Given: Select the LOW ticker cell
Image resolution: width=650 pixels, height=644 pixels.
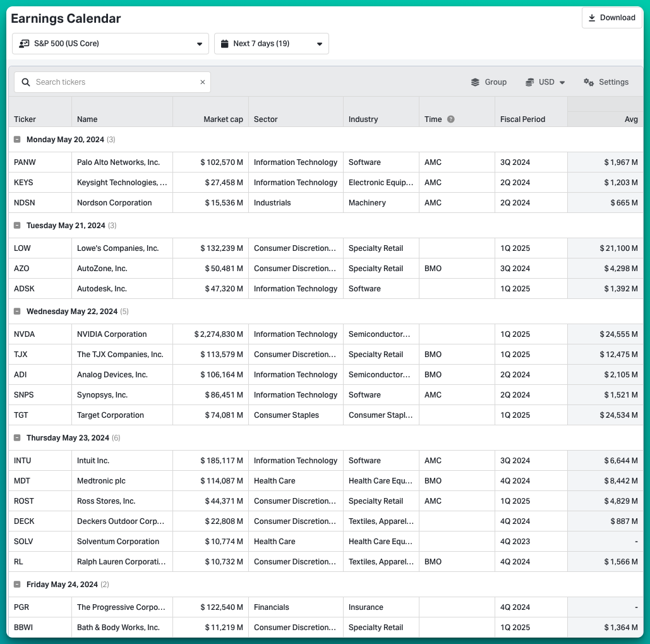Looking at the screenshot, I should tap(40, 248).
